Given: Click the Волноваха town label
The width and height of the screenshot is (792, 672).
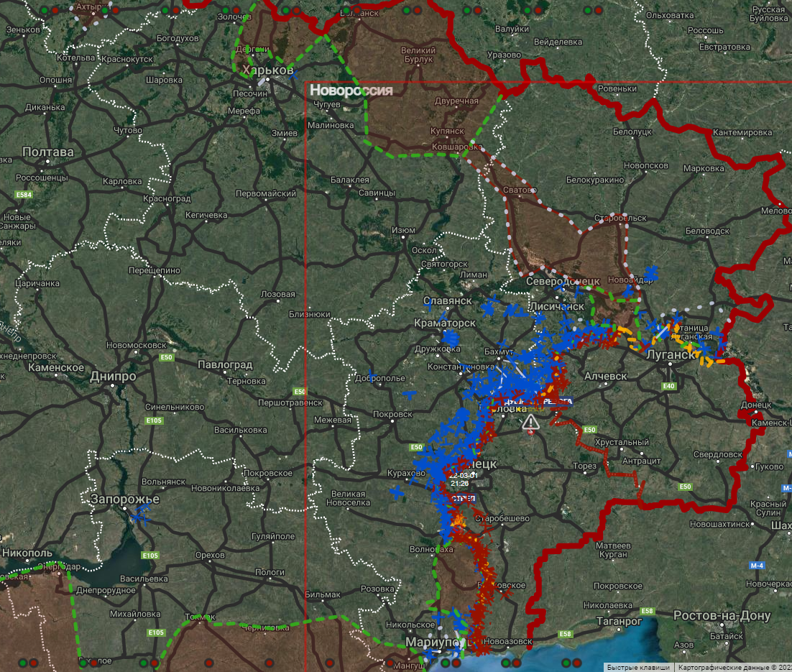Looking at the screenshot, I should point(431,548).
